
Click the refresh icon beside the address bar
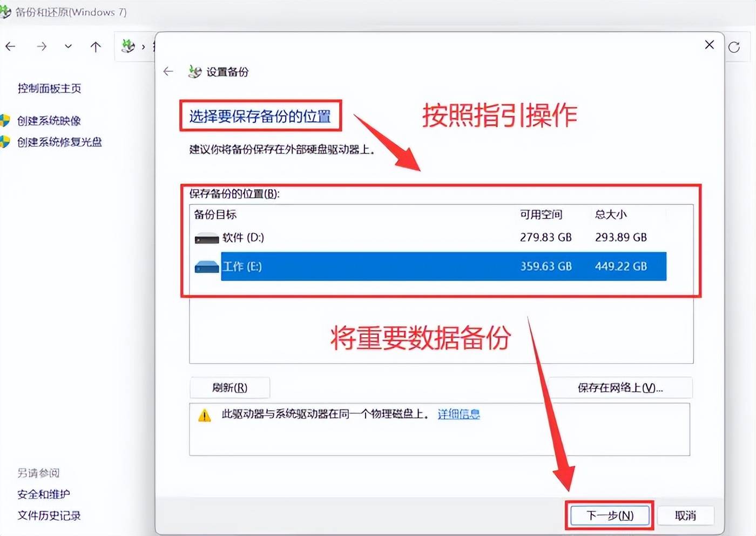[734, 47]
